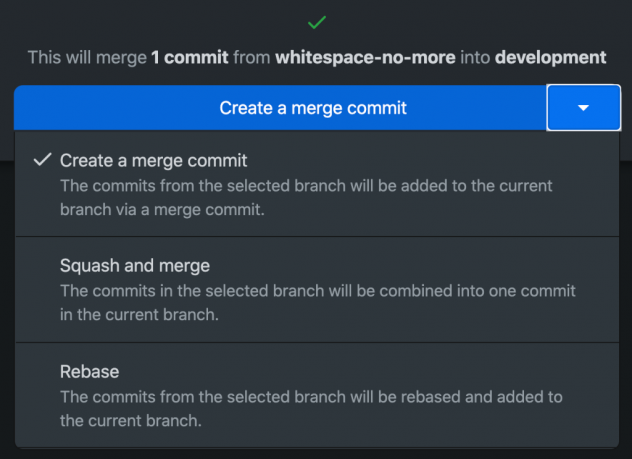The width and height of the screenshot is (632, 459).
Task: Click the green checkmark status icon
Action: [x=316, y=21]
